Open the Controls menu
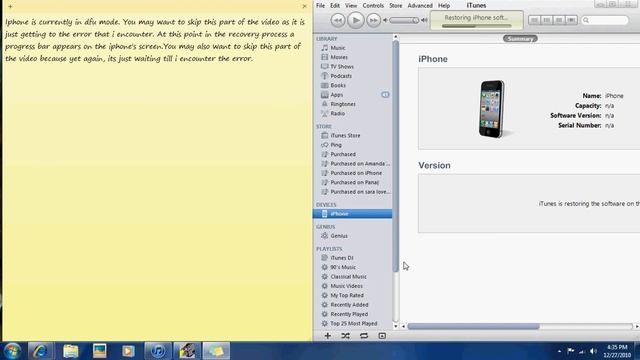This screenshot has height=360, width=640. point(373,5)
